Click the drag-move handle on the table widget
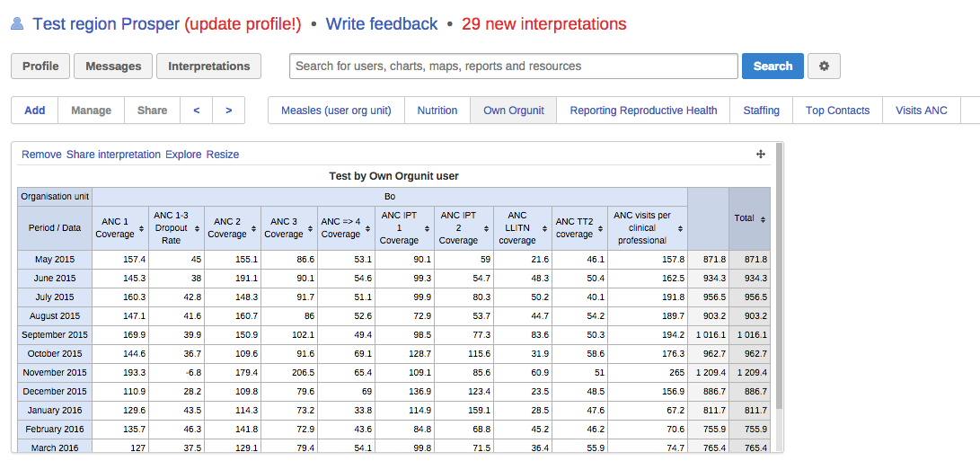Screen dimensions: 980x470 761,155
